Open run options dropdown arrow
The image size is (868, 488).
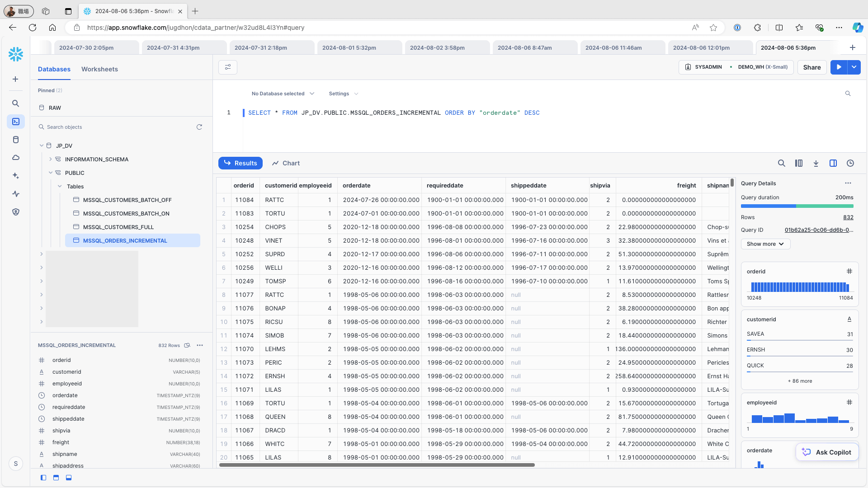pyautogui.click(x=854, y=67)
